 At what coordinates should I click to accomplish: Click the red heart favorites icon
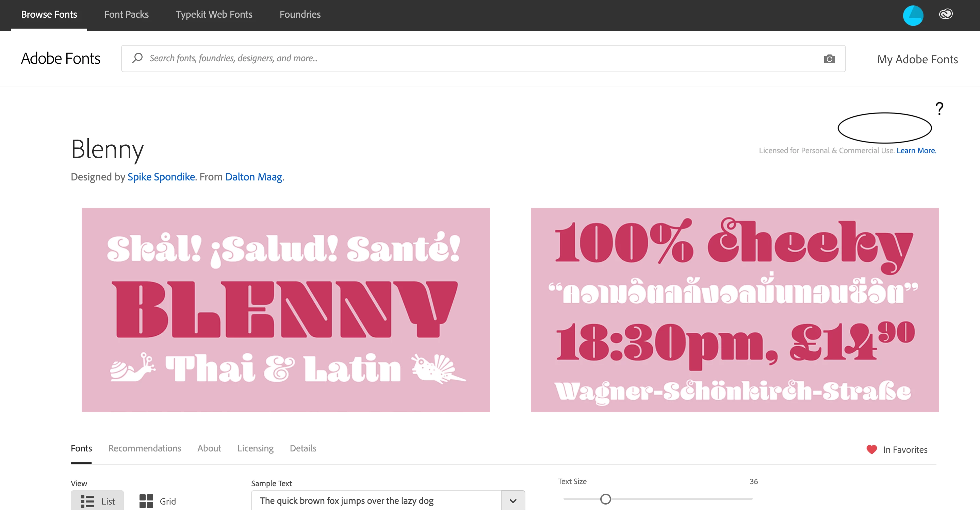click(x=871, y=449)
